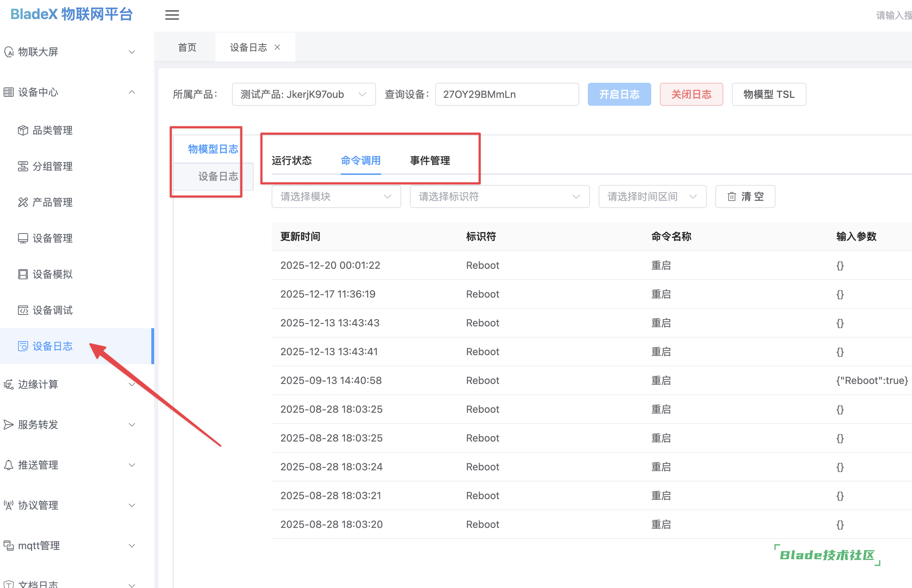Click the 分组管理 sidebar icon

point(23,167)
